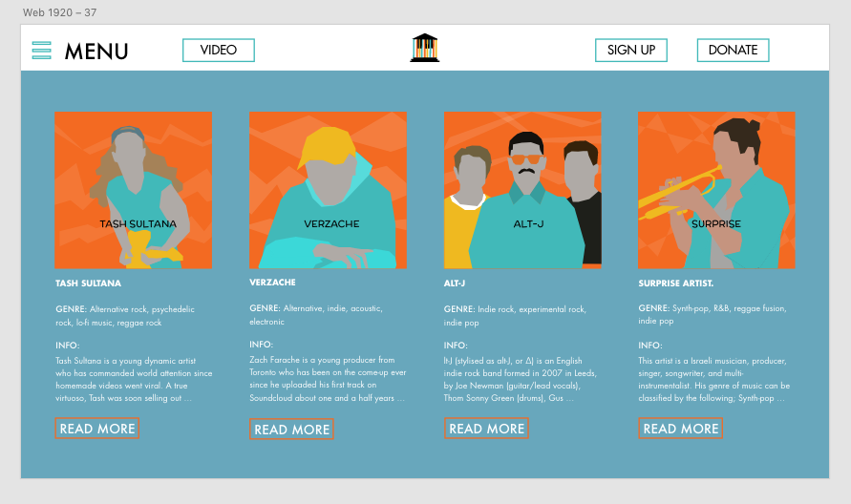Click the Alt-J info paragraph text
Viewport: 851px width, 504px height.
pyautogui.click(x=520, y=379)
